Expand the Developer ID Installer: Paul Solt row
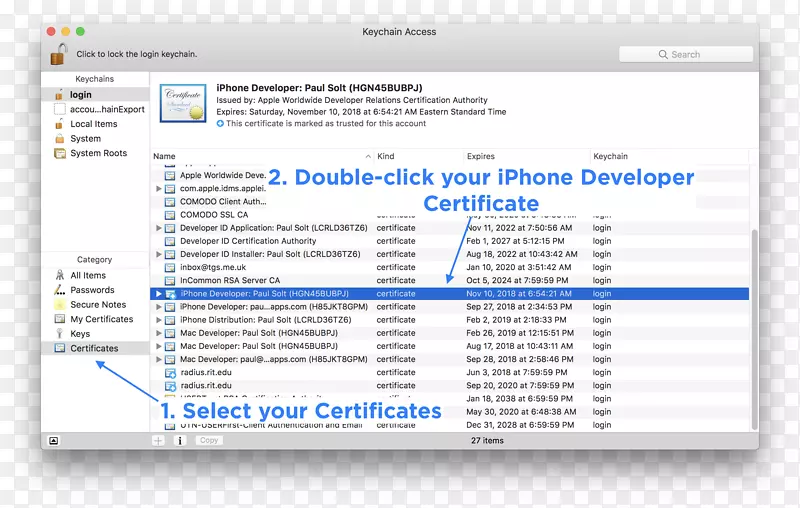 158,254
